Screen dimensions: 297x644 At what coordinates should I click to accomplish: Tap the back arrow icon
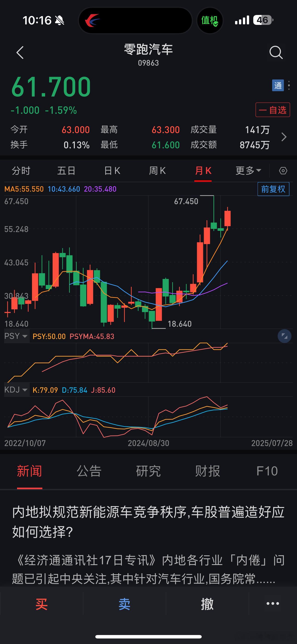point(20,53)
